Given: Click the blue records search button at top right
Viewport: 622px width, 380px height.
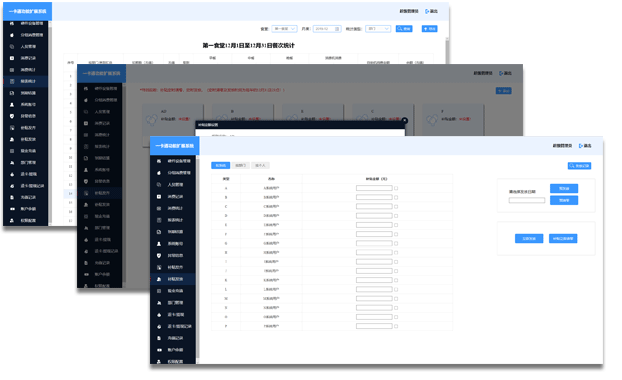Looking at the screenshot, I should tap(579, 166).
